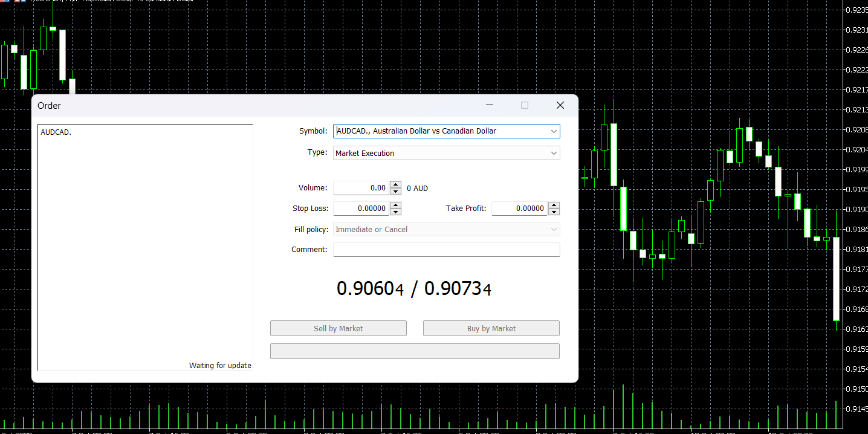This screenshot has height=434, width=868.
Task: Click the maximize icon in Order dialog
Action: pos(525,105)
